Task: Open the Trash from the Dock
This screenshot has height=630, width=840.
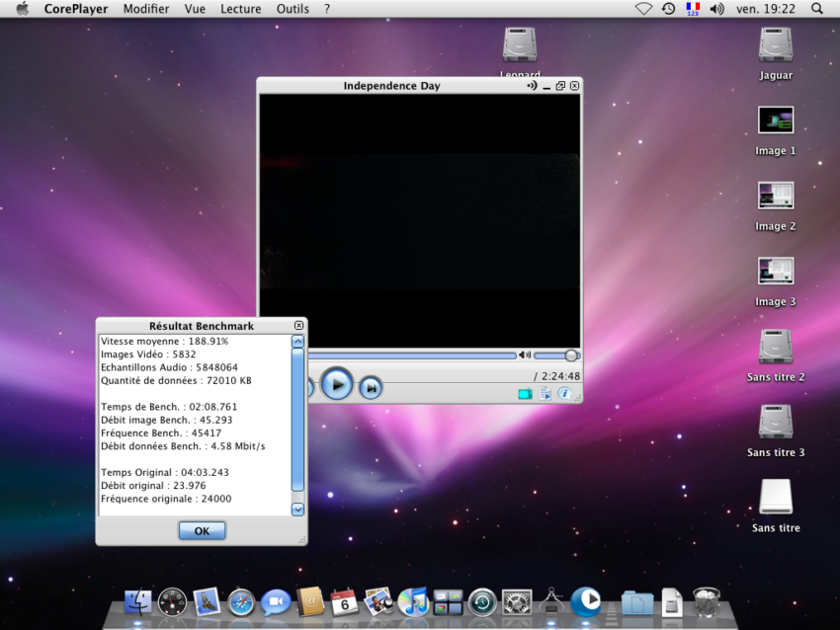Action: 706,602
